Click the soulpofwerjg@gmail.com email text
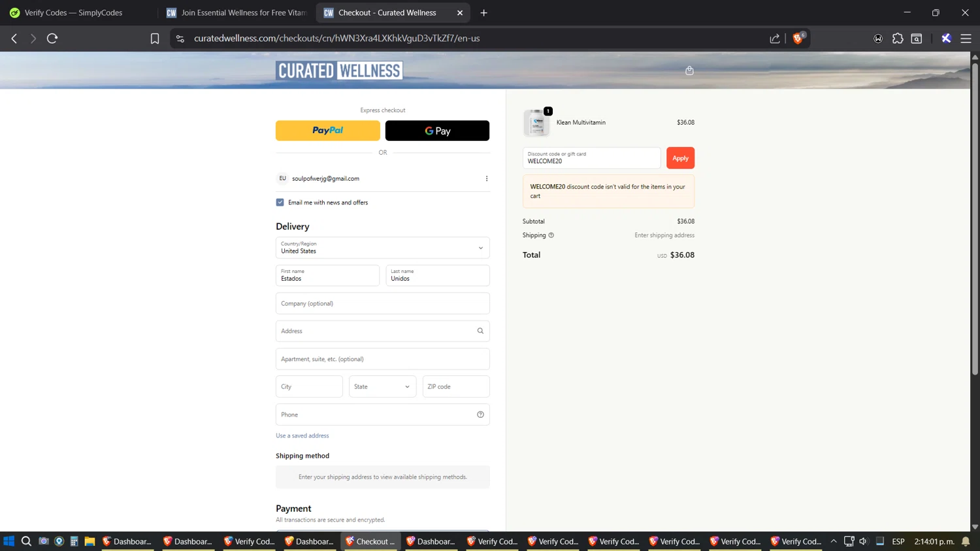 pos(325,178)
